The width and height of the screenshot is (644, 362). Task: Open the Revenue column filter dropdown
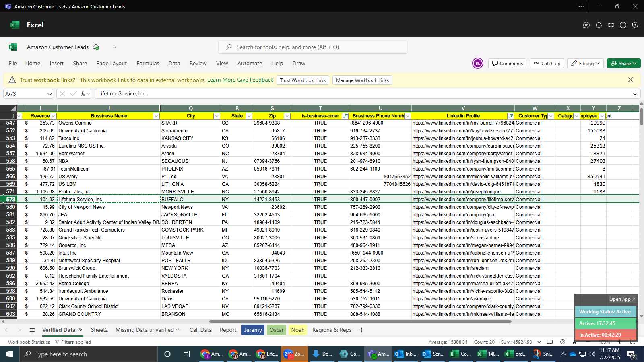pyautogui.click(x=53, y=116)
